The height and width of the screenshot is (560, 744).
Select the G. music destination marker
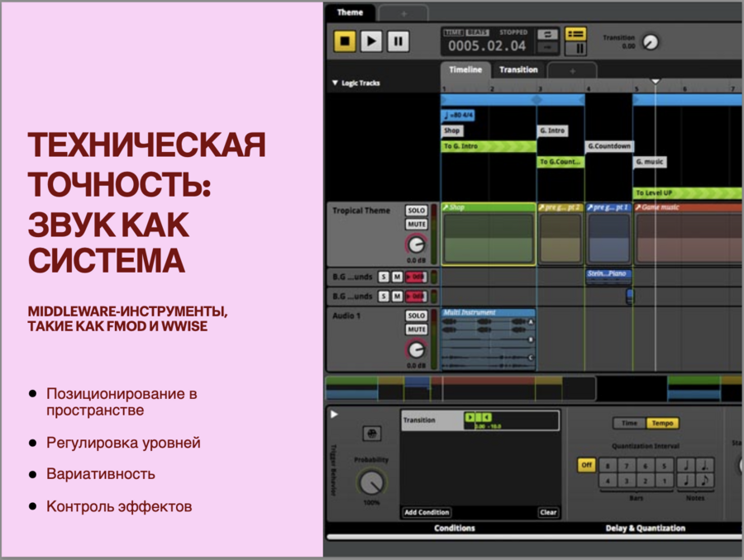(x=650, y=162)
